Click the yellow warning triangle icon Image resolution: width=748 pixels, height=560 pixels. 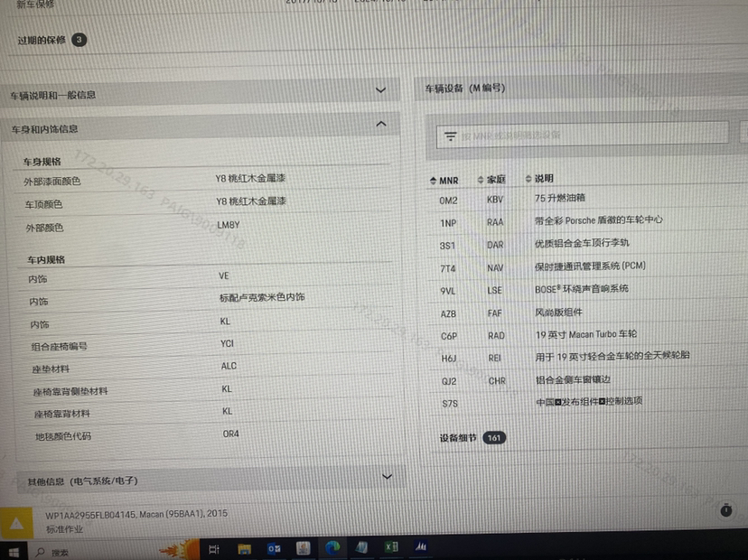coord(16,524)
